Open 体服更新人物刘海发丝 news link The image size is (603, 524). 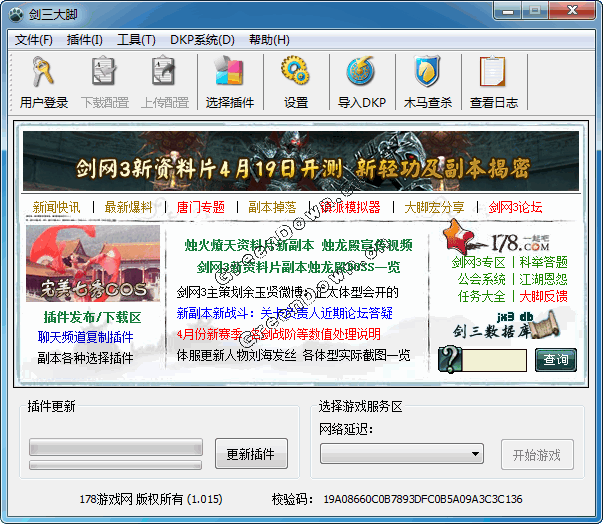(x=293, y=355)
